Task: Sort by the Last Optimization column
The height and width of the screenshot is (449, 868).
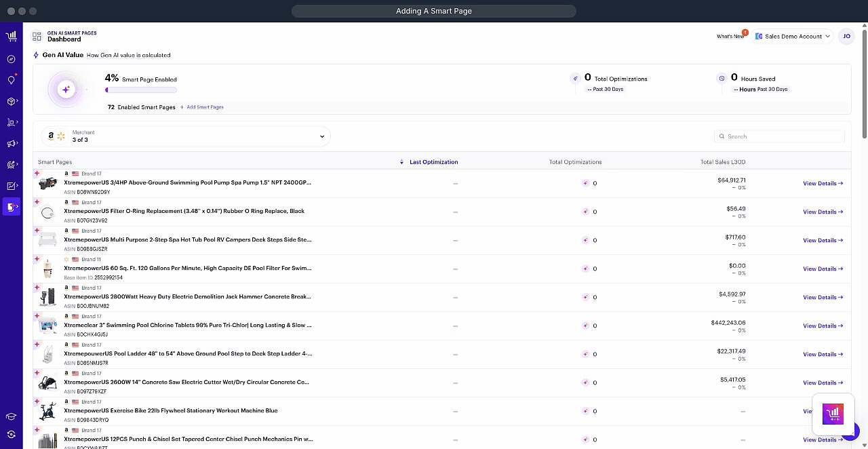Action: pos(433,162)
